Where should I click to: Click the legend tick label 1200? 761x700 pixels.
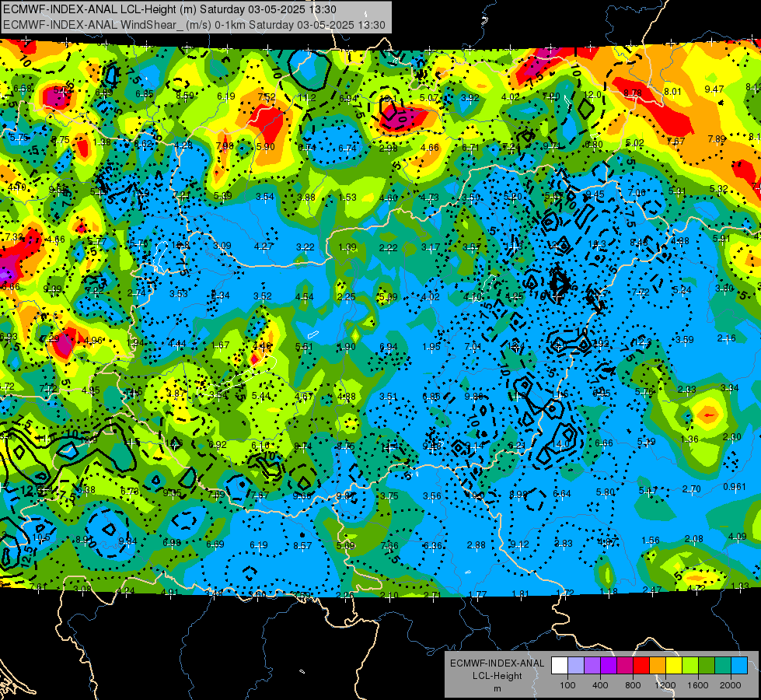tap(665, 685)
